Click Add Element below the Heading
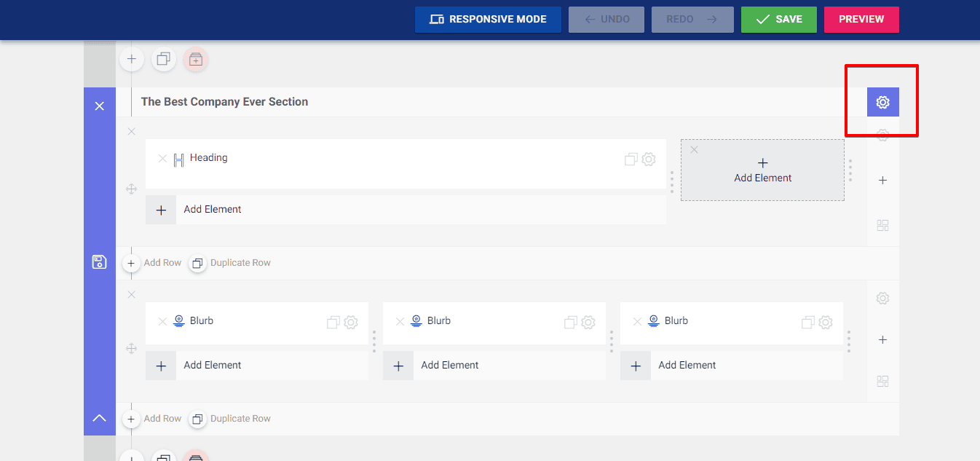 (212, 210)
